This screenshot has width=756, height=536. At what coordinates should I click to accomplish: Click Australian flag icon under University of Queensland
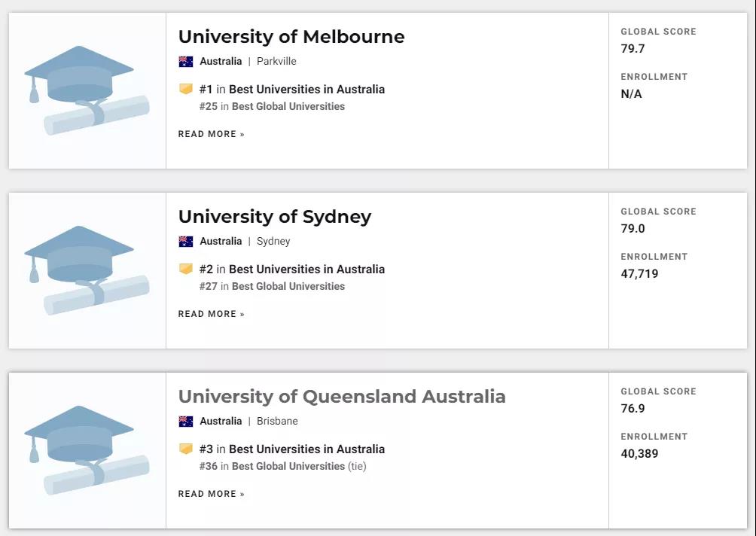pos(186,421)
